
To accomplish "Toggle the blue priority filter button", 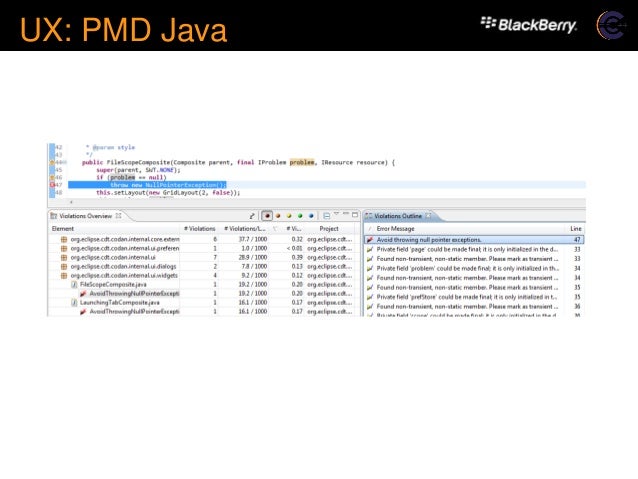I will (311, 216).
